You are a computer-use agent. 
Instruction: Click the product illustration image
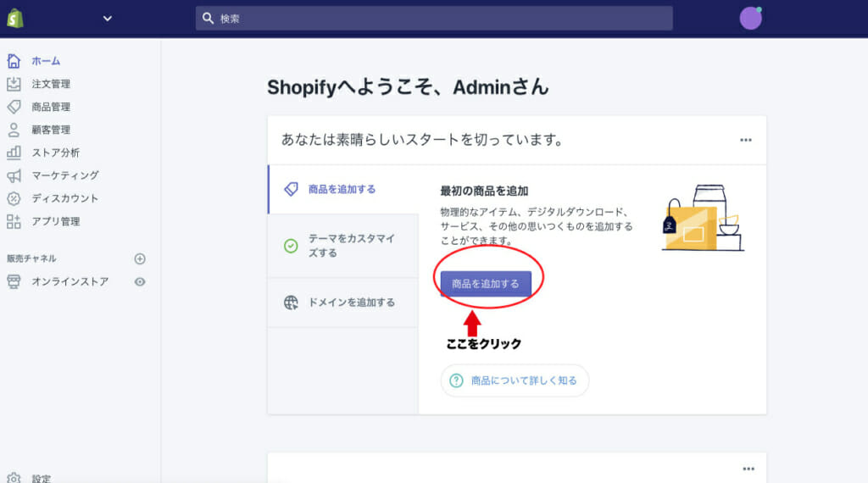[x=703, y=218]
